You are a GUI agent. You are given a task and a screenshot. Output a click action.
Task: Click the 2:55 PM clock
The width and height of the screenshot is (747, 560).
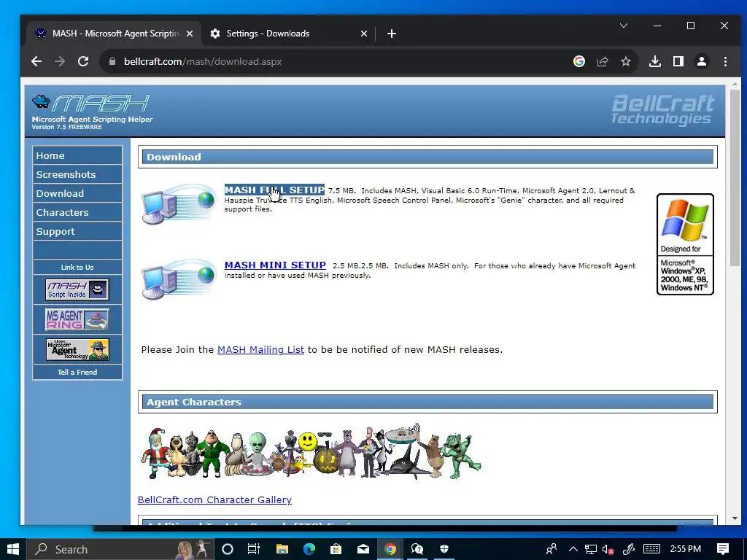[686, 549]
